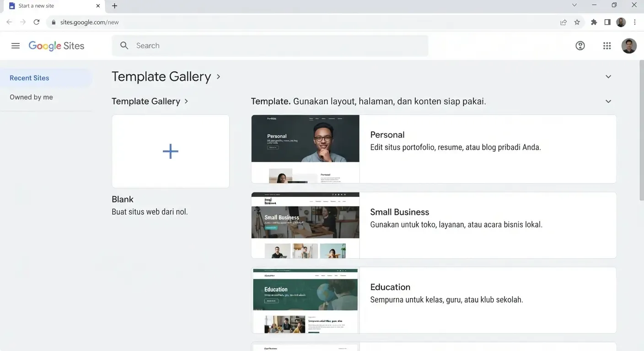Open a new browser tab

pyautogui.click(x=114, y=5)
